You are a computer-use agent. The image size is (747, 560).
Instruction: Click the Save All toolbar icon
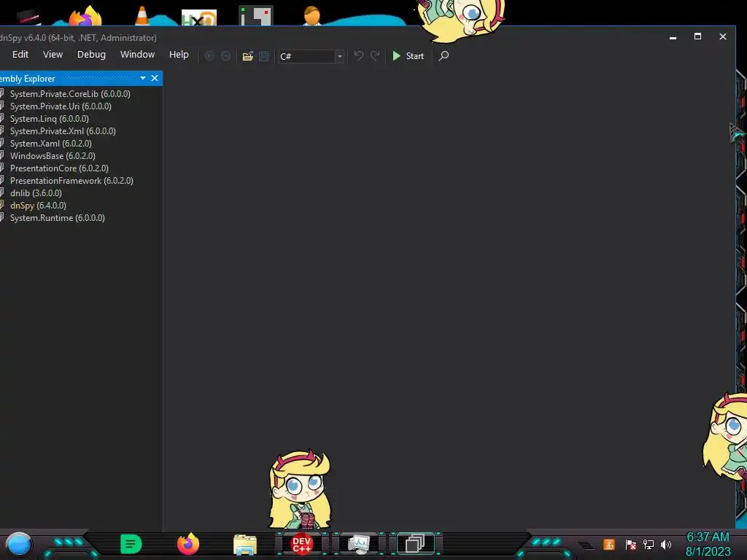click(x=264, y=56)
